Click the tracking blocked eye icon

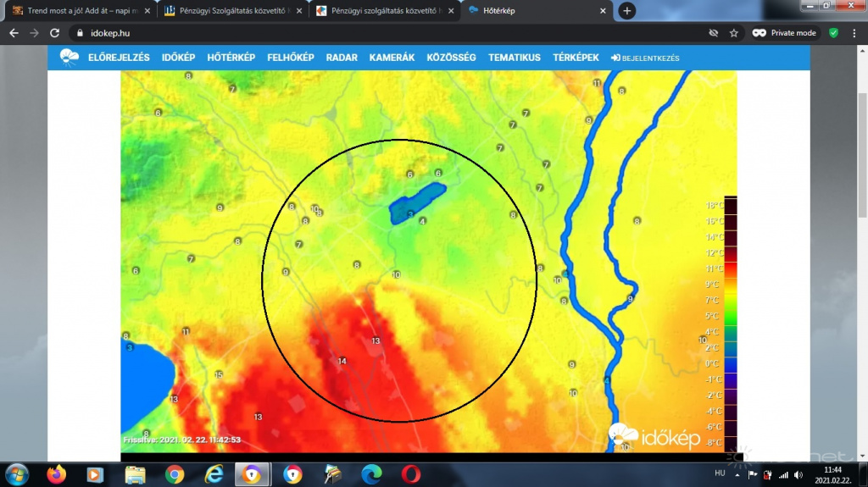714,33
